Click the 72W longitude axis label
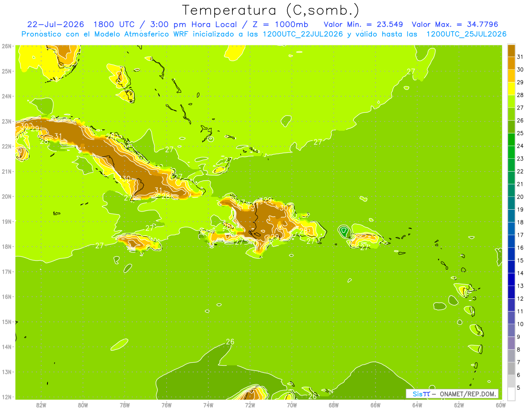The height and width of the screenshot is (411, 532). [x=250, y=405]
